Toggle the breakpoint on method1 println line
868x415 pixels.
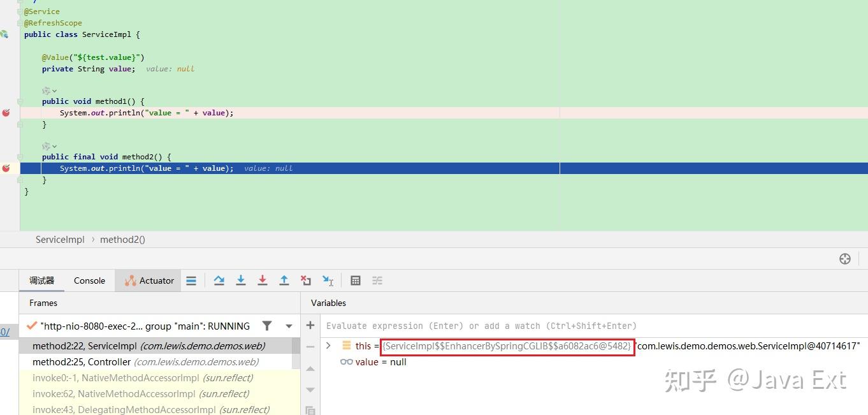tap(6, 113)
